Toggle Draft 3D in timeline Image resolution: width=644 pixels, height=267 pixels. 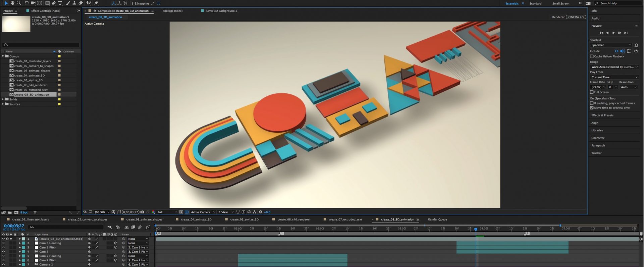click(118, 227)
